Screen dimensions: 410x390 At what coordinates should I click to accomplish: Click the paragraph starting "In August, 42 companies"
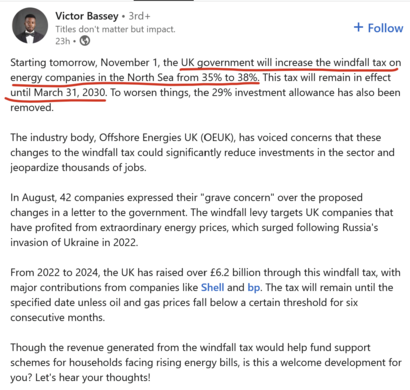(202, 220)
